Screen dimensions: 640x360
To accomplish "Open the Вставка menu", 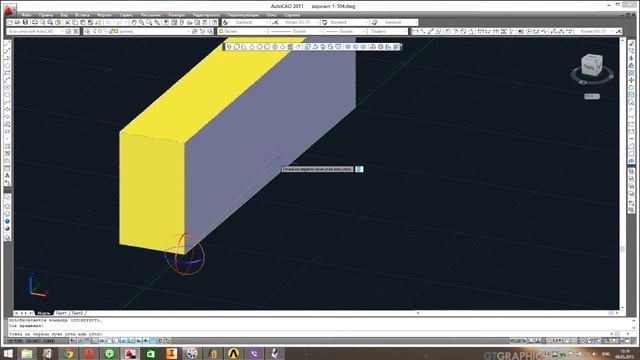I will pos(82,15).
